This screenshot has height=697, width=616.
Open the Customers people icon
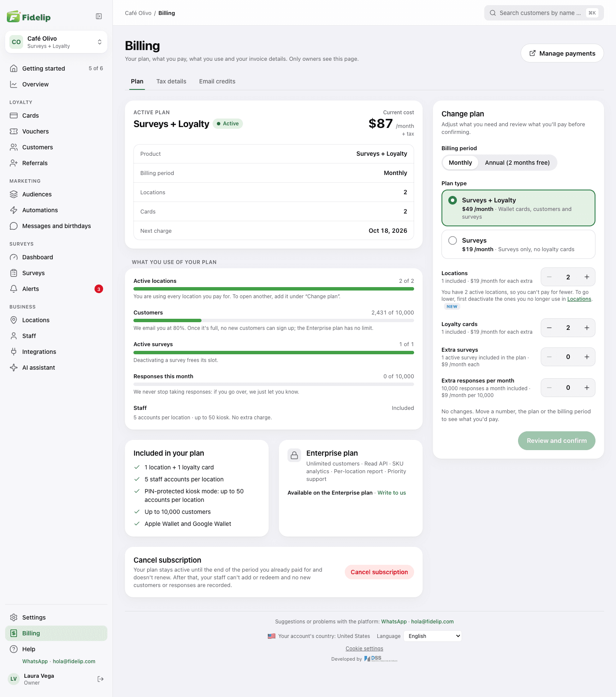pyautogui.click(x=14, y=147)
